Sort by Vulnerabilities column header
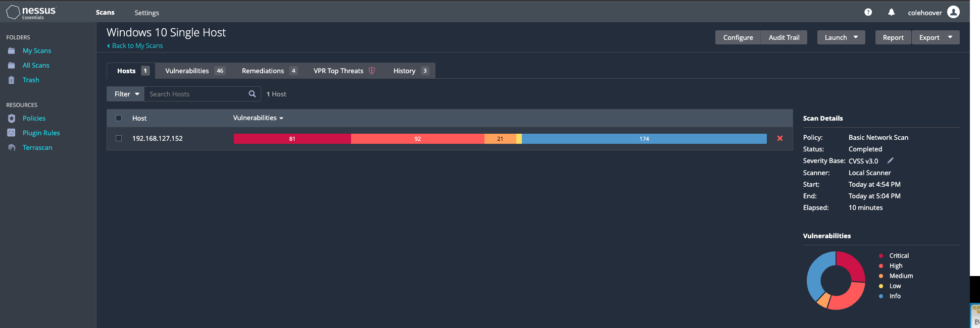Viewport: 980px width, 328px height. [258, 118]
